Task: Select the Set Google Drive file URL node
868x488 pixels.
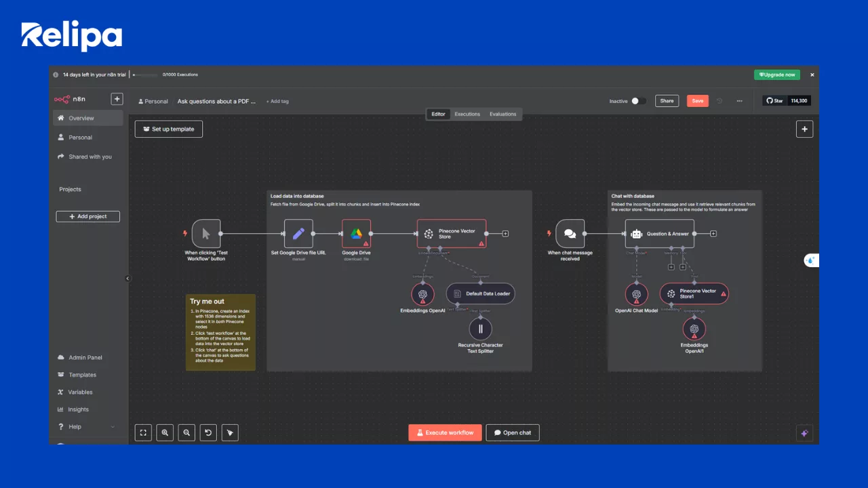Action: tap(298, 233)
